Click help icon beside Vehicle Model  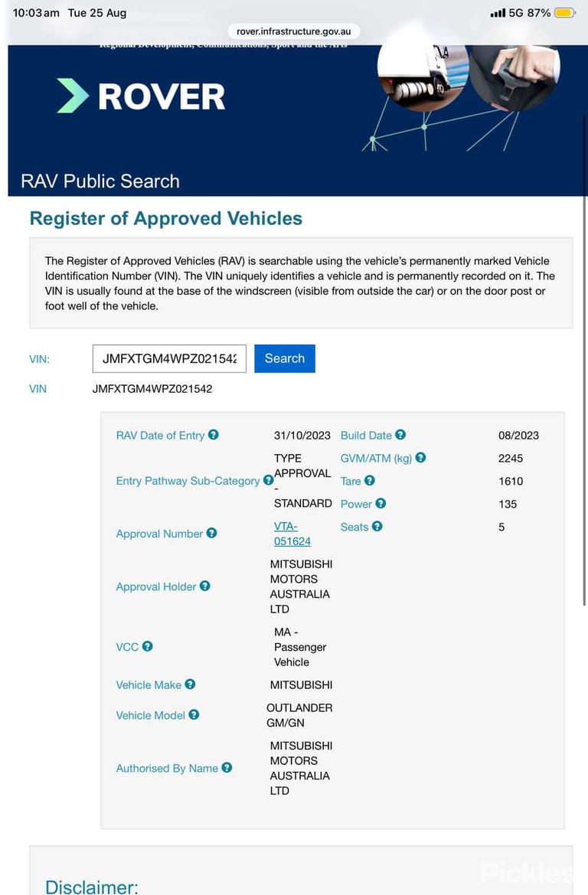pos(194,714)
